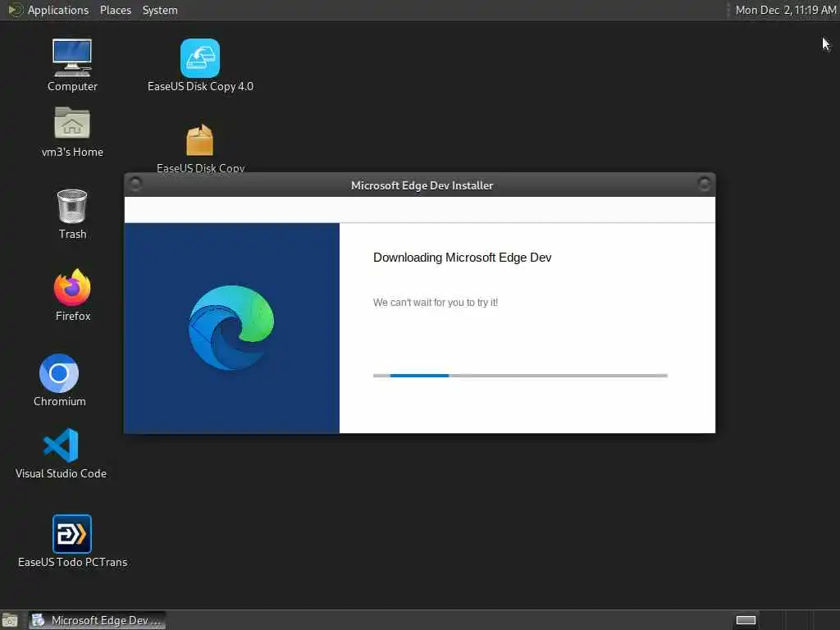Click the download progress bar
This screenshot has width=840, height=630.
pyautogui.click(x=520, y=376)
